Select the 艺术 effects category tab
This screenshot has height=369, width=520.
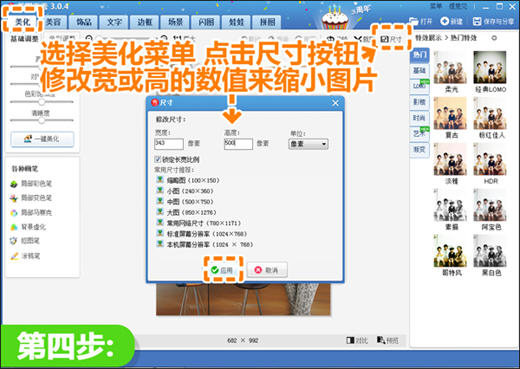[420, 133]
